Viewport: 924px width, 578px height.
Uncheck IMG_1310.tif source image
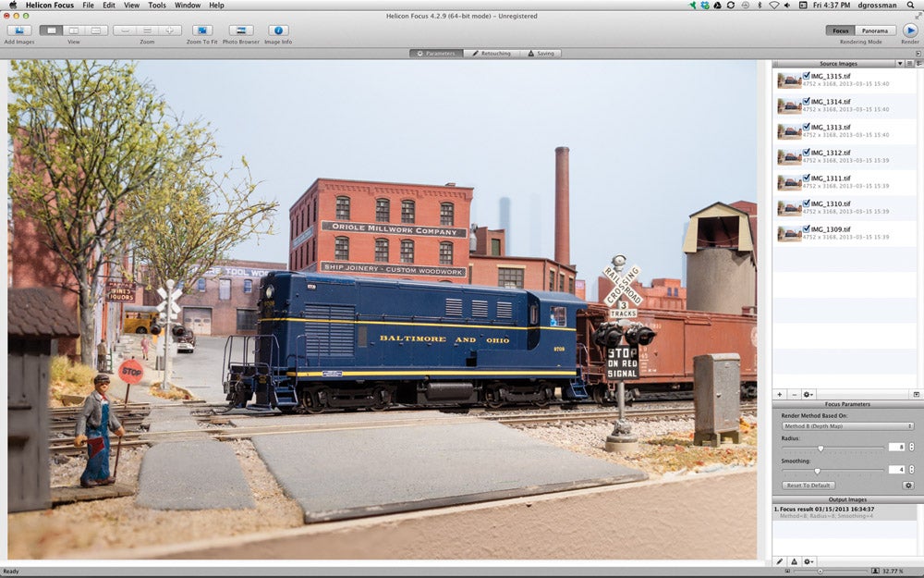pyautogui.click(x=806, y=203)
